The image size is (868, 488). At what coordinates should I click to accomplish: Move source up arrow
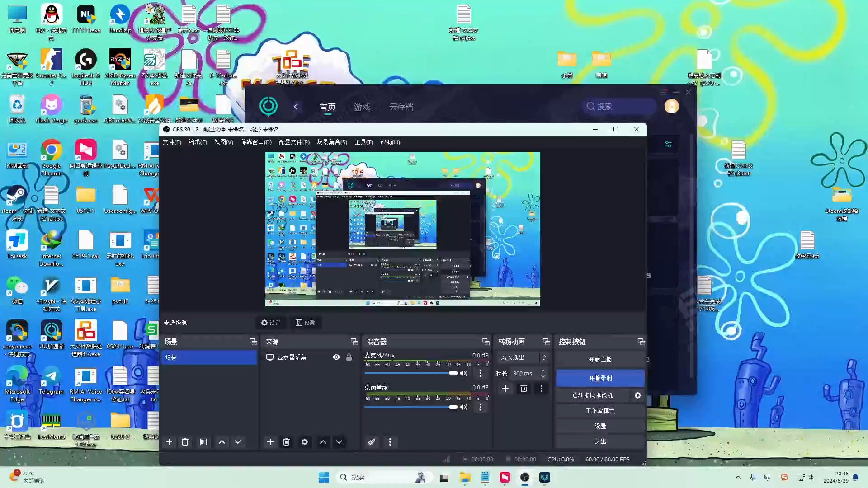(x=323, y=442)
